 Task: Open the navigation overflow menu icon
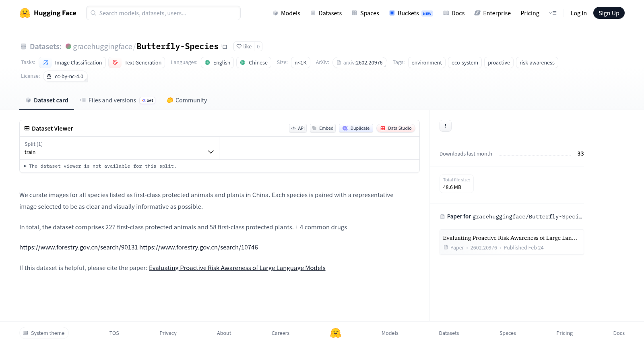point(553,13)
